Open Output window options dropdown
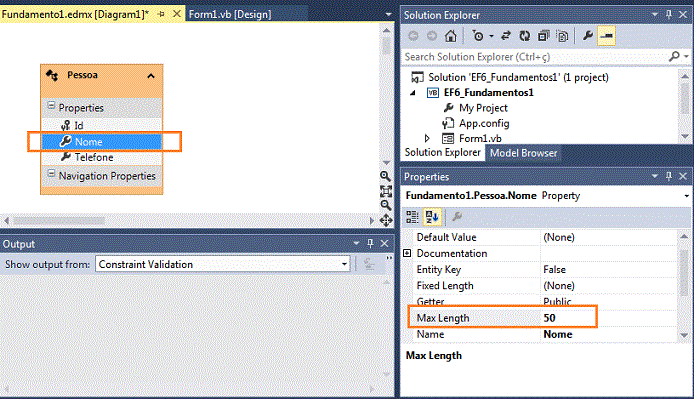The width and height of the screenshot is (694, 399). [356, 243]
